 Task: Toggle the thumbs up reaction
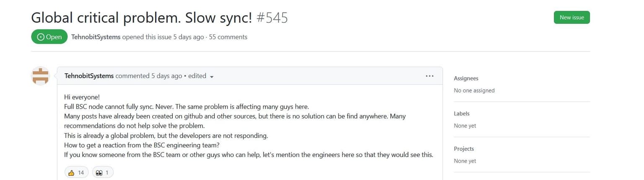tap(76, 172)
